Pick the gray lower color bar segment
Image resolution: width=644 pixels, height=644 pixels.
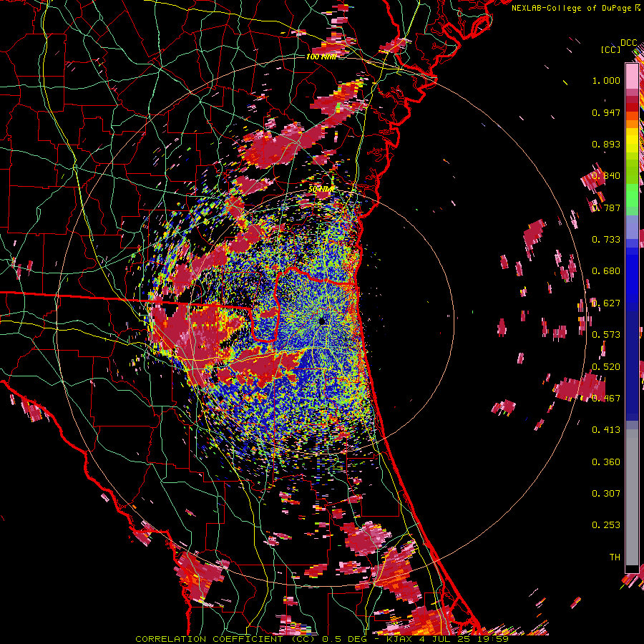(632, 497)
